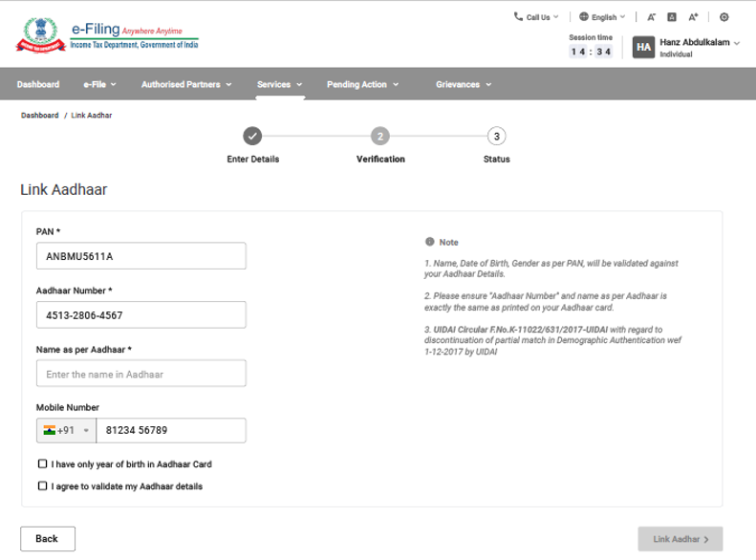The image size is (756, 560).
Task: Click the increase font size icon
Action: [694, 17]
